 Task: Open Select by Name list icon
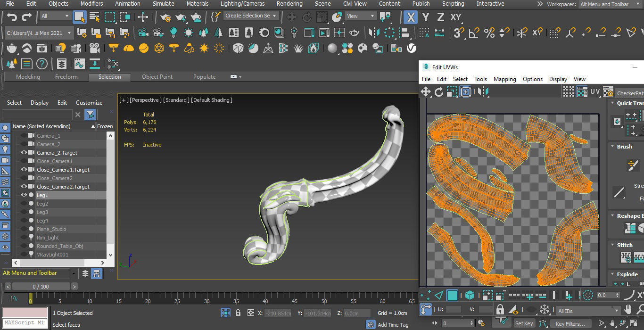pos(95,17)
